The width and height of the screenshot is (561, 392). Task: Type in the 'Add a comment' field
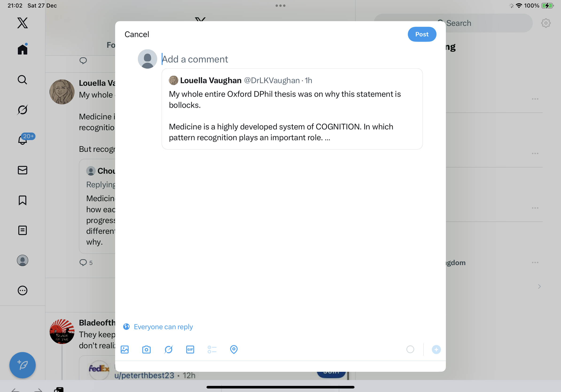(269, 59)
